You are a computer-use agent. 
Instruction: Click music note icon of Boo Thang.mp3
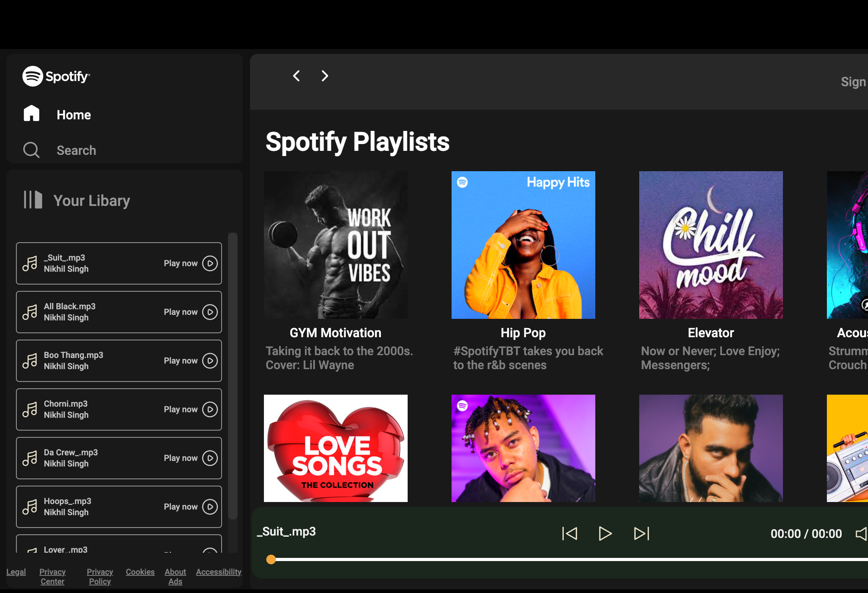click(30, 361)
